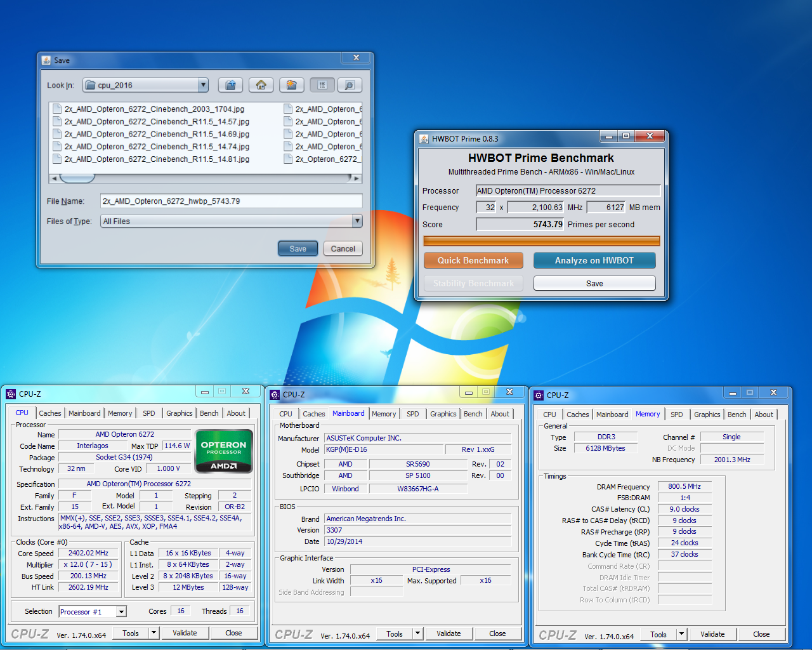
Task: Switch to List view icon in Save dialog
Action: (322, 85)
